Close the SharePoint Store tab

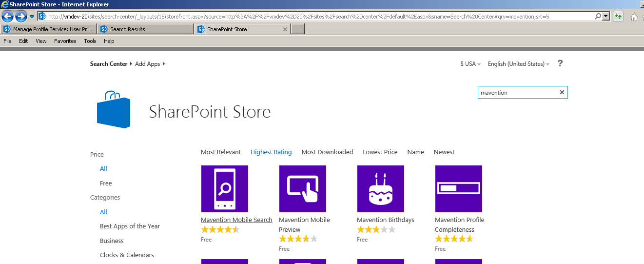pyautogui.click(x=285, y=29)
